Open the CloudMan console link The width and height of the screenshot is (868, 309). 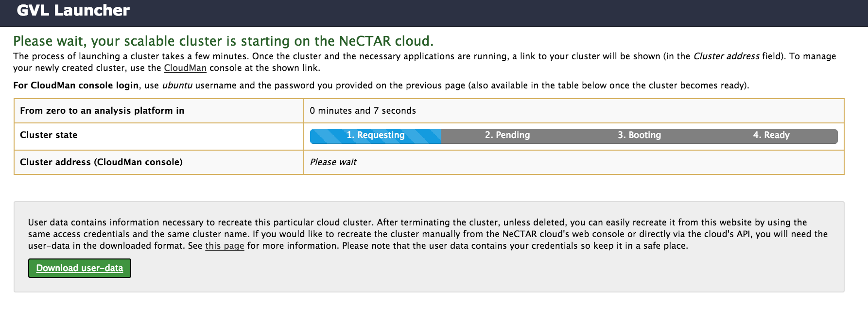185,68
